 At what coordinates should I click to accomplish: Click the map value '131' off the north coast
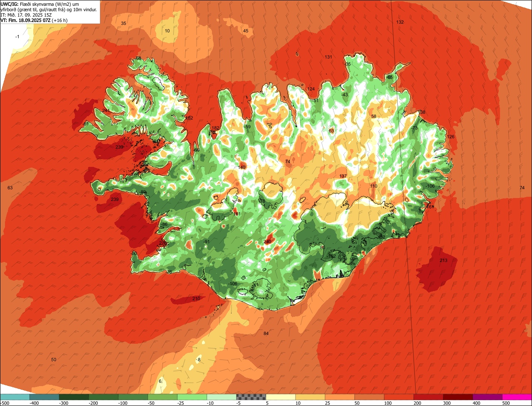[328, 57]
